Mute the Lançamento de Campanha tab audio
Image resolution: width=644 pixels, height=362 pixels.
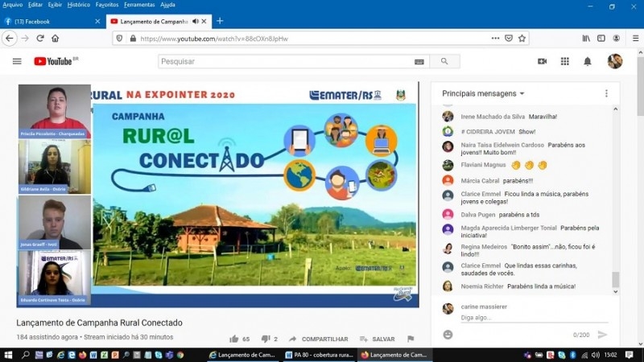click(x=195, y=21)
